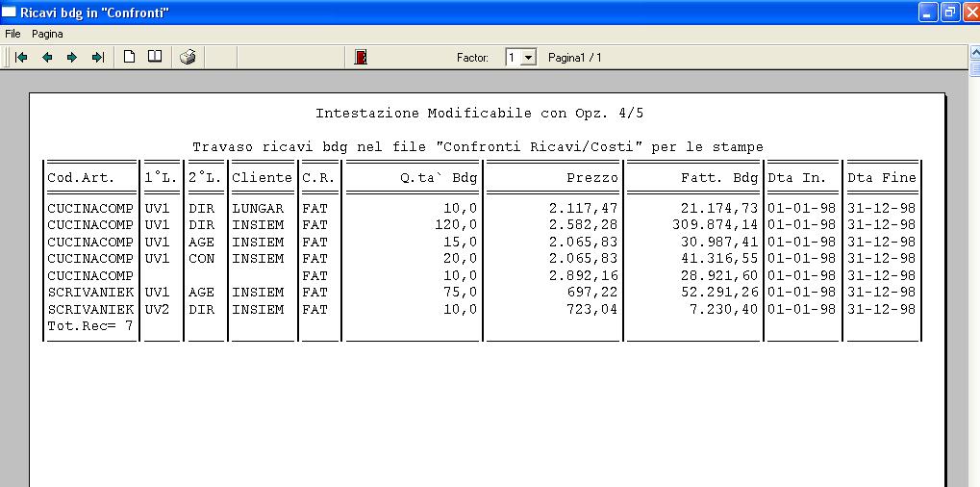The image size is (980, 487).
Task: Select price value 723,04
Action: (x=591, y=310)
